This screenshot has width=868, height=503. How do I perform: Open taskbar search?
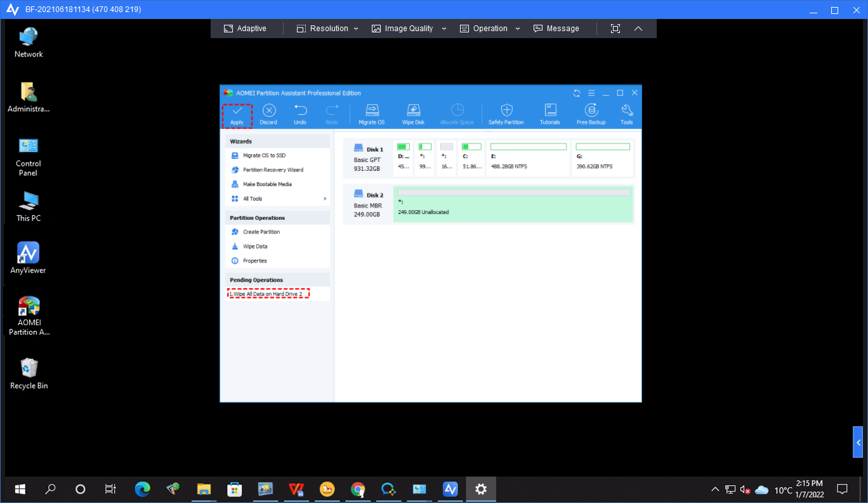(50, 490)
